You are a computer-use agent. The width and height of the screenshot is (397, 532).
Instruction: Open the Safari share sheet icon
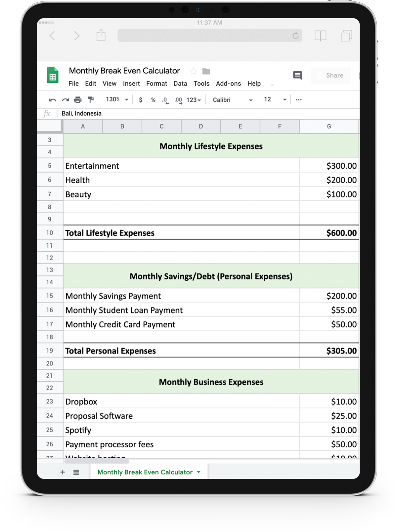tap(101, 35)
